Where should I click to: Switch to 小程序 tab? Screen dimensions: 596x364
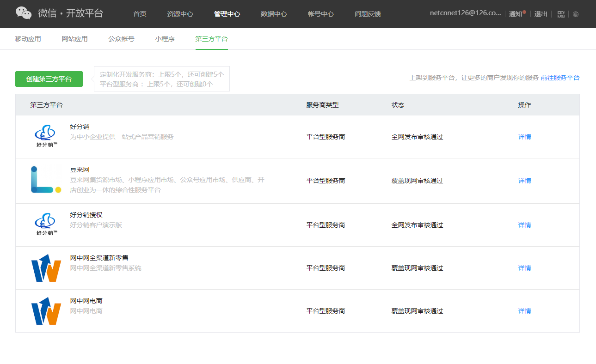coord(165,39)
